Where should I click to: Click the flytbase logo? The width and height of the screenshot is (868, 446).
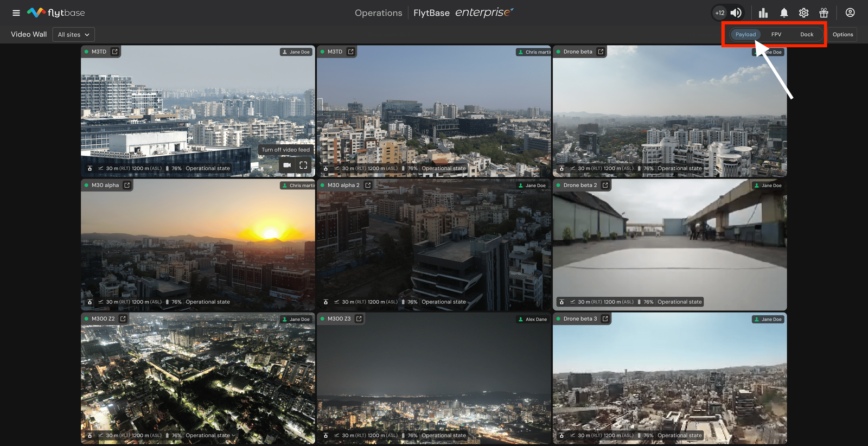(x=56, y=12)
